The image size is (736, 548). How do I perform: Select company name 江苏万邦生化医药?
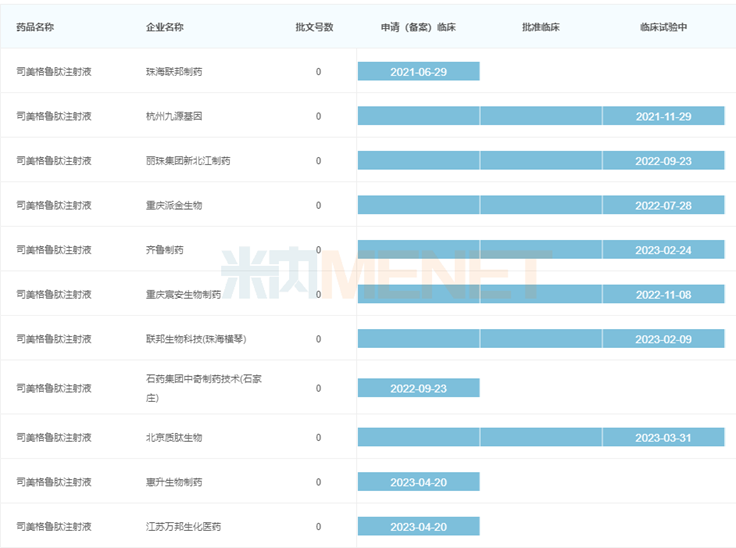pyautogui.click(x=184, y=527)
